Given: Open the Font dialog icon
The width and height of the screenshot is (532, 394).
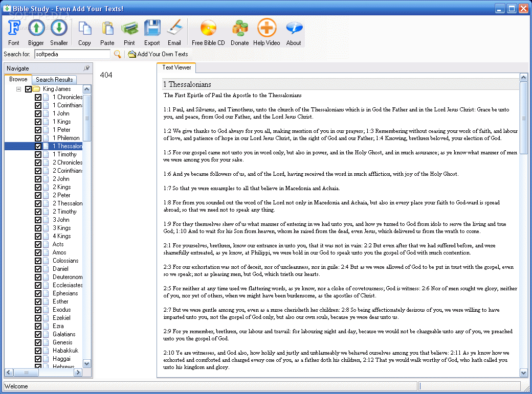Looking at the screenshot, I should 14,28.
